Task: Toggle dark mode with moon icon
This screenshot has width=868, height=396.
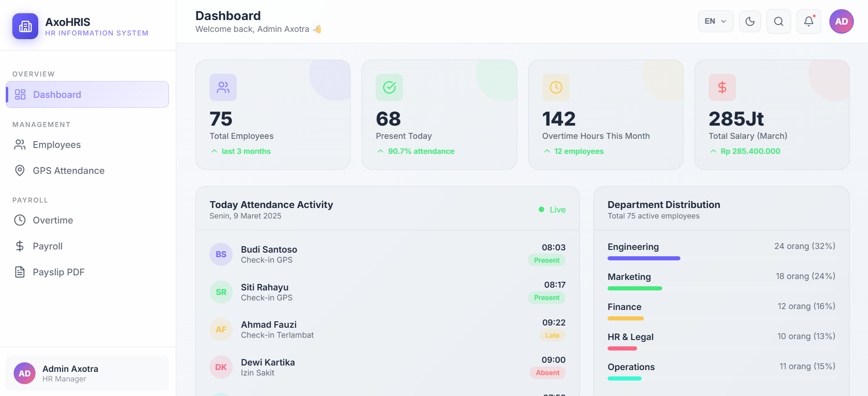Action: click(x=750, y=21)
